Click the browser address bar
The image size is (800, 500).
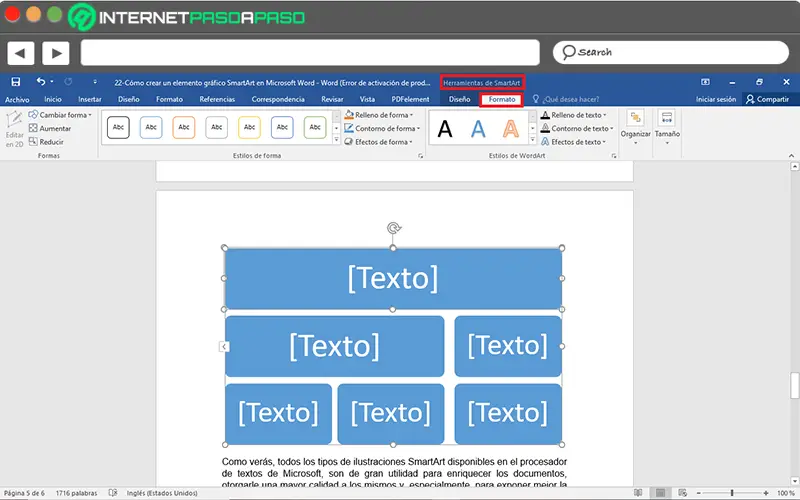(x=310, y=53)
